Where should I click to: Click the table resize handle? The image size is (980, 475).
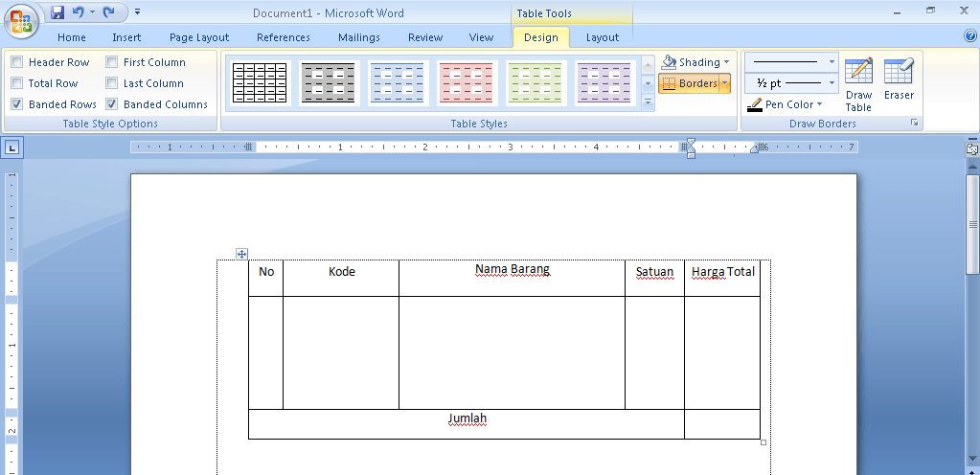point(763,442)
